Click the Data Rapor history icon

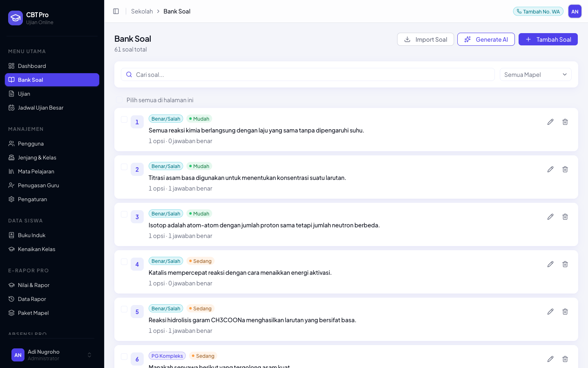11,299
